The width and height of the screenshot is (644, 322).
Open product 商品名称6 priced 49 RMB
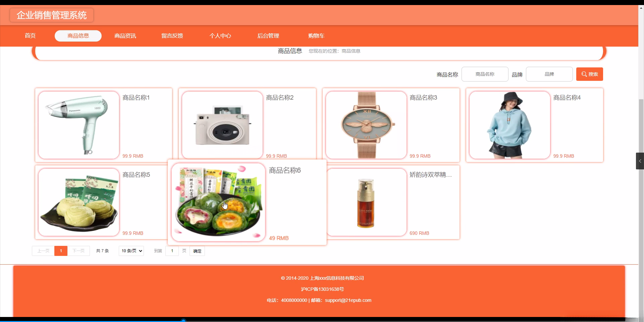[x=247, y=201]
